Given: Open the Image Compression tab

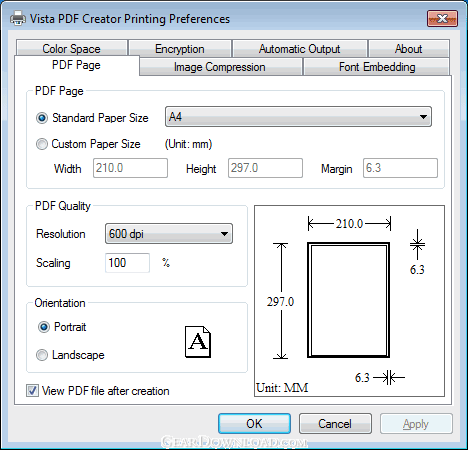Looking at the screenshot, I should (x=220, y=67).
